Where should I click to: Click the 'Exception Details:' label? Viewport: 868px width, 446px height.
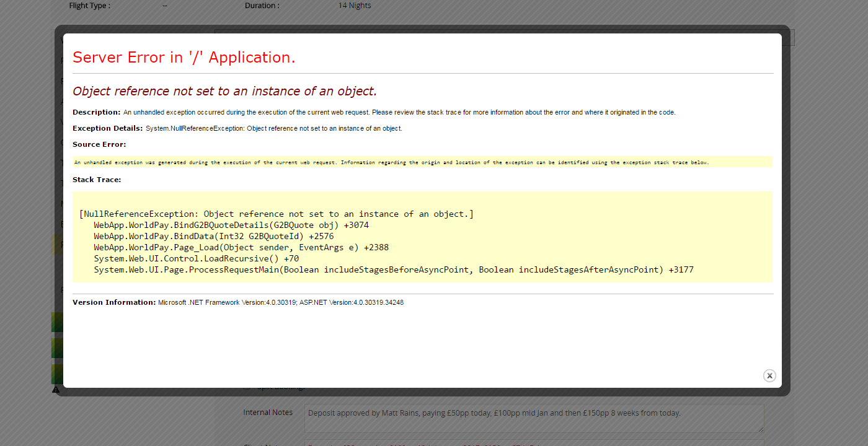tap(108, 128)
